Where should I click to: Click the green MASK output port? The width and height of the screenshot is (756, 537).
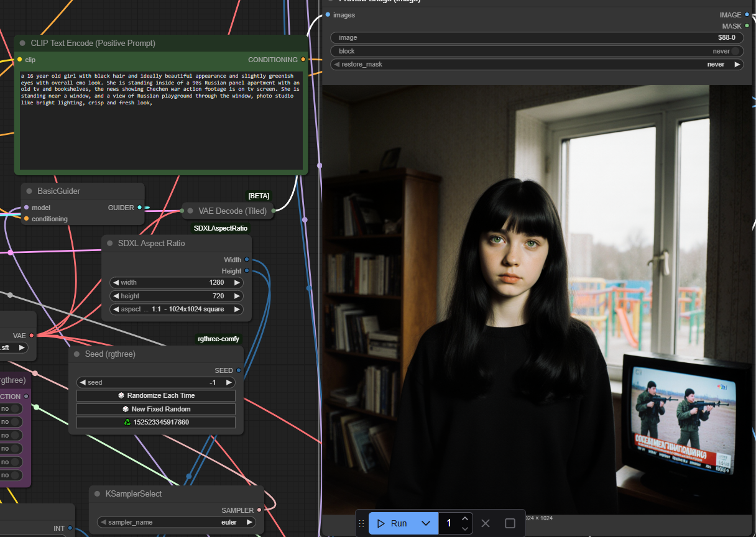tap(747, 26)
